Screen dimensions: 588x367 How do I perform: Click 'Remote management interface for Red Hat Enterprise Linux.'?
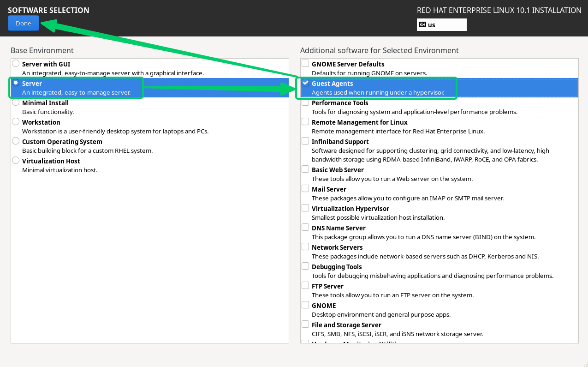(398, 131)
